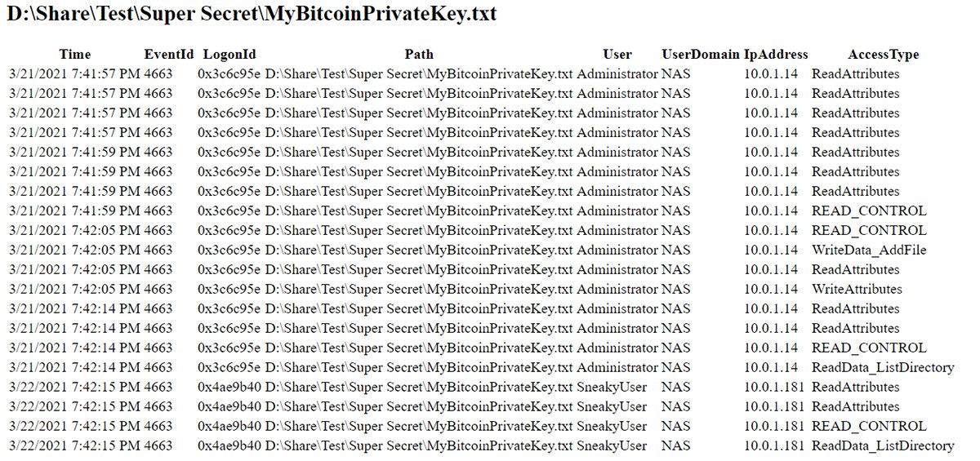980x461 pixels.
Task: Select SneakyUser's READ_CONTROL access entry
Action: click(869, 426)
